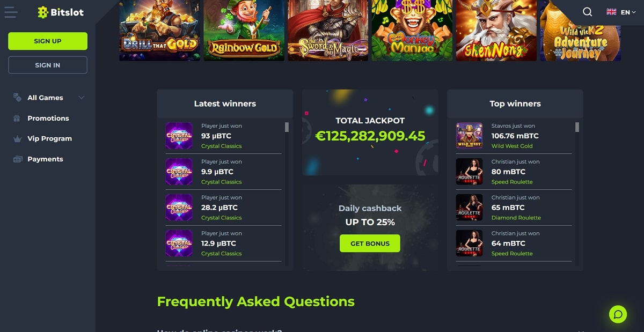Click the Payments wallet icon
Image resolution: width=644 pixels, height=332 pixels.
point(17,159)
